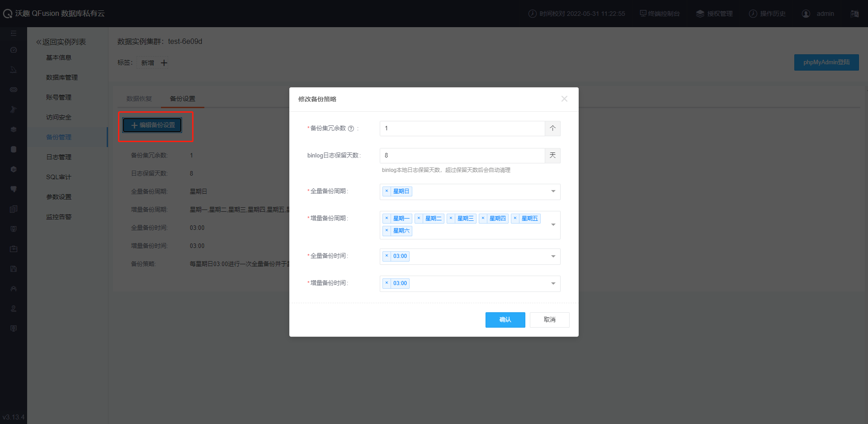Open 日志管理 in the instance menu

(59, 157)
